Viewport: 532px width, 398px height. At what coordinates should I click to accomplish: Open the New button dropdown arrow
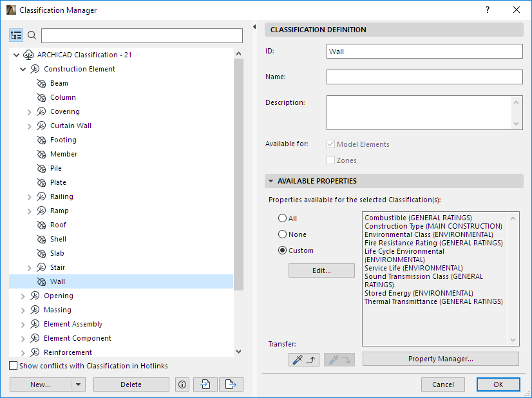79,384
